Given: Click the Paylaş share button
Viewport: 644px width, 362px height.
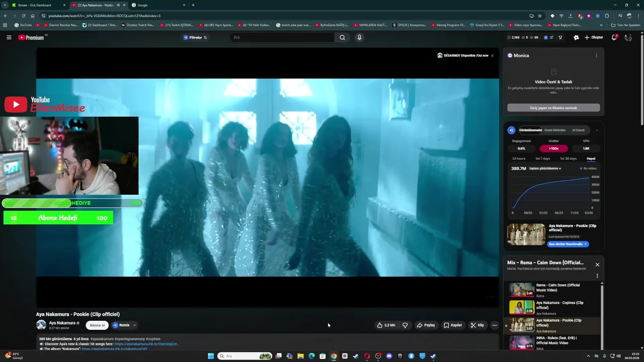Looking at the screenshot, I should [426, 325].
